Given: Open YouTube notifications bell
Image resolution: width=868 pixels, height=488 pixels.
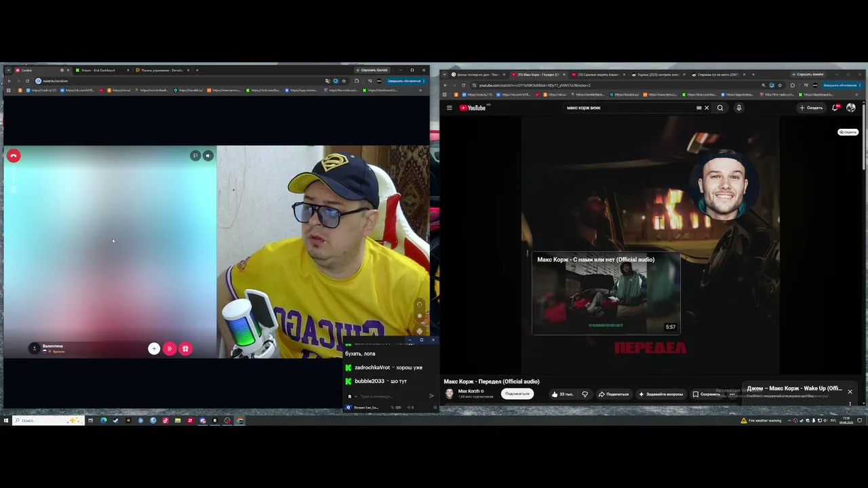Looking at the screenshot, I should click(835, 108).
